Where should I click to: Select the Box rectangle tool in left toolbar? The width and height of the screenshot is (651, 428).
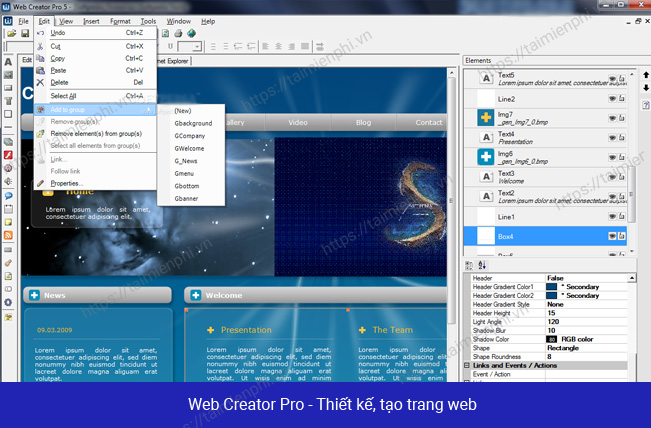pos(8,114)
